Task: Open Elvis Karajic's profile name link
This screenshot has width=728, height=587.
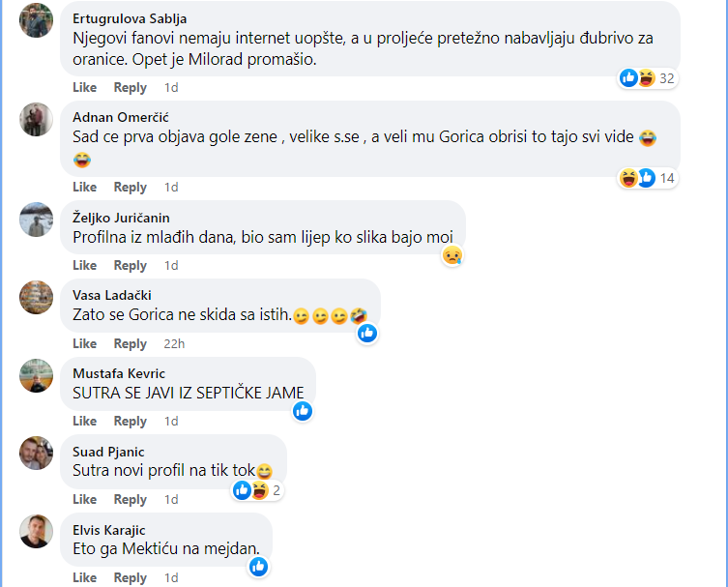Action: pos(110,529)
